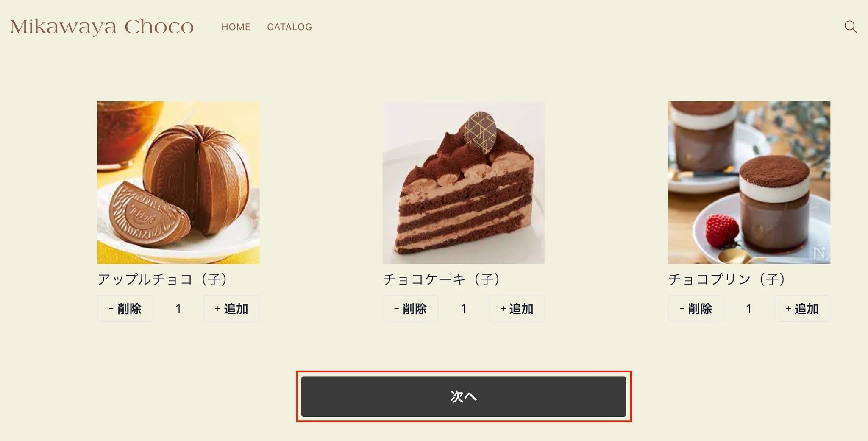The image size is (868, 441).
Task: Click the アップルチョコ quantity value
Action: 178,309
